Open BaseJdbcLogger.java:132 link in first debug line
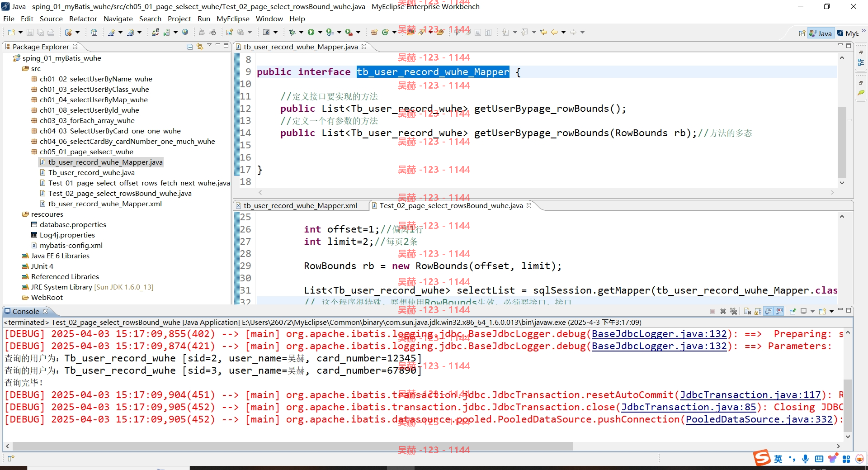The height and width of the screenshot is (470, 868). [x=659, y=334]
